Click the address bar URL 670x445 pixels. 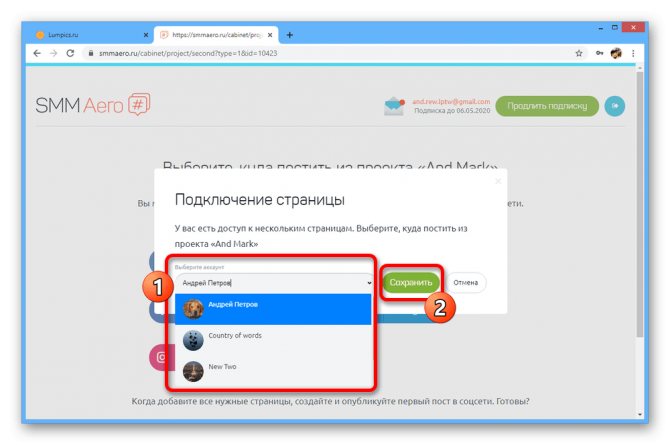pyautogui.click(x=188, y=53)
